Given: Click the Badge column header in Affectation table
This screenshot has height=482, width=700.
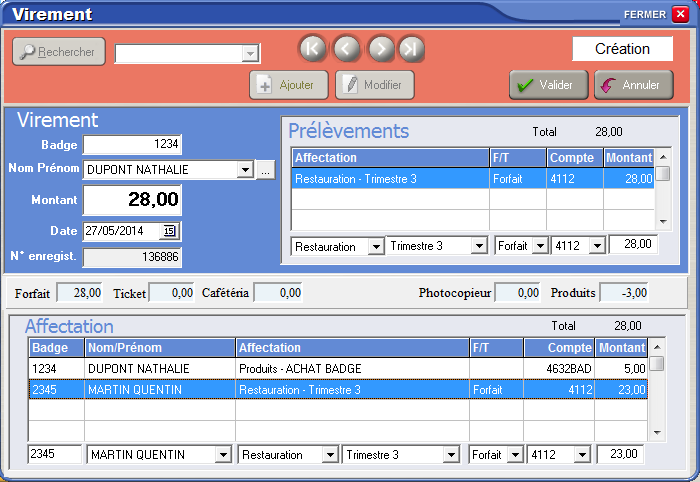Looking at the screenshot, I should (57, 348).
